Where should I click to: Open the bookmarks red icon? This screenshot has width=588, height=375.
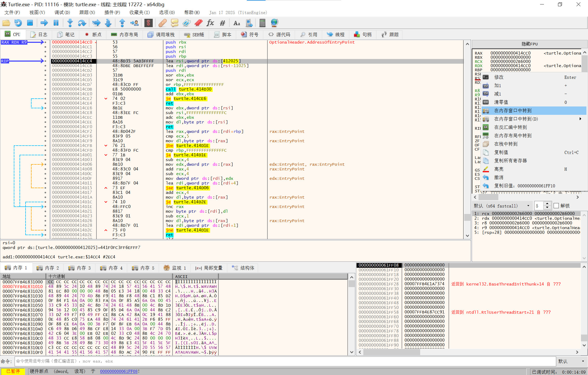point(198,23)
